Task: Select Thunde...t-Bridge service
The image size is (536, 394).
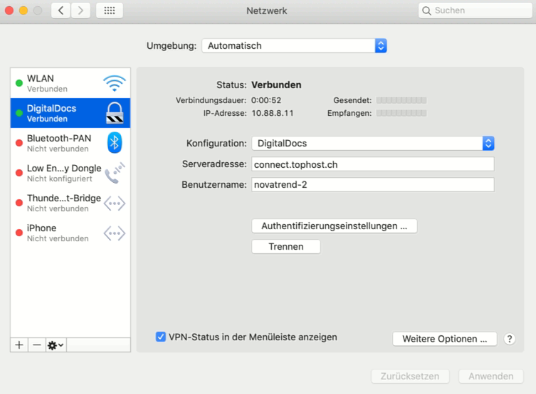Action: coord(70,203)
